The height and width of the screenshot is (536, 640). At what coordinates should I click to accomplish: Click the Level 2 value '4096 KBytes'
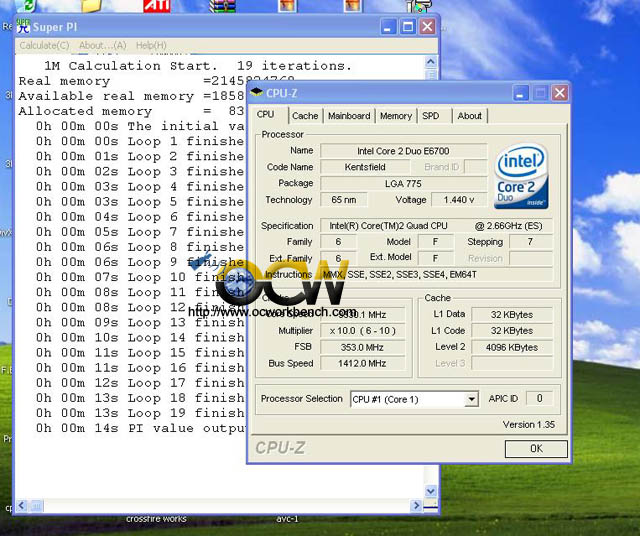(x=512, y=347)
